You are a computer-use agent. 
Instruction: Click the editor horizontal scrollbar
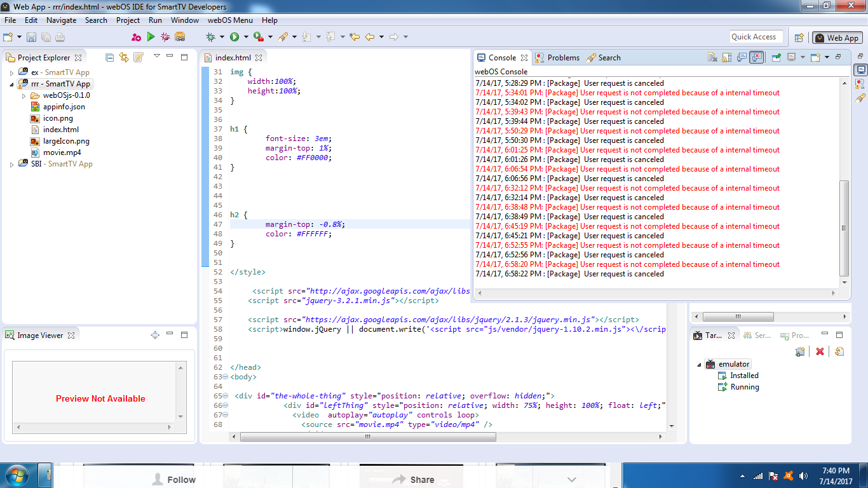tap(368, 437)
